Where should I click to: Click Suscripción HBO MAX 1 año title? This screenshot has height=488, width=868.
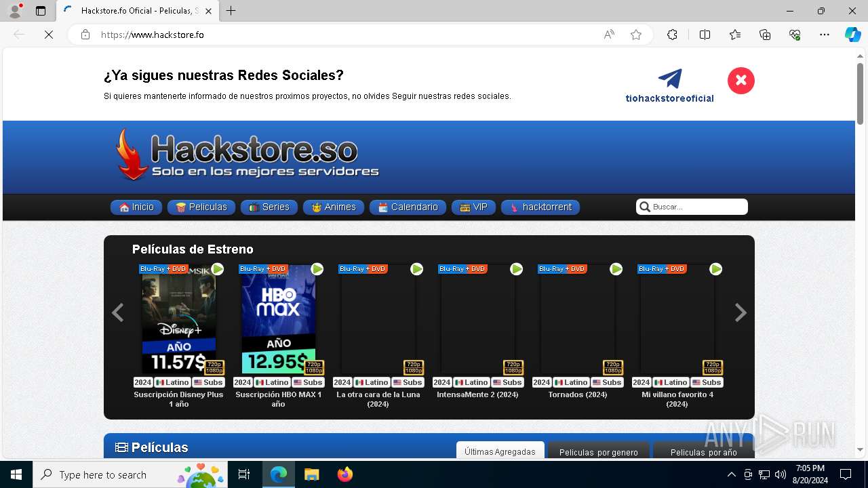(278, 399)
